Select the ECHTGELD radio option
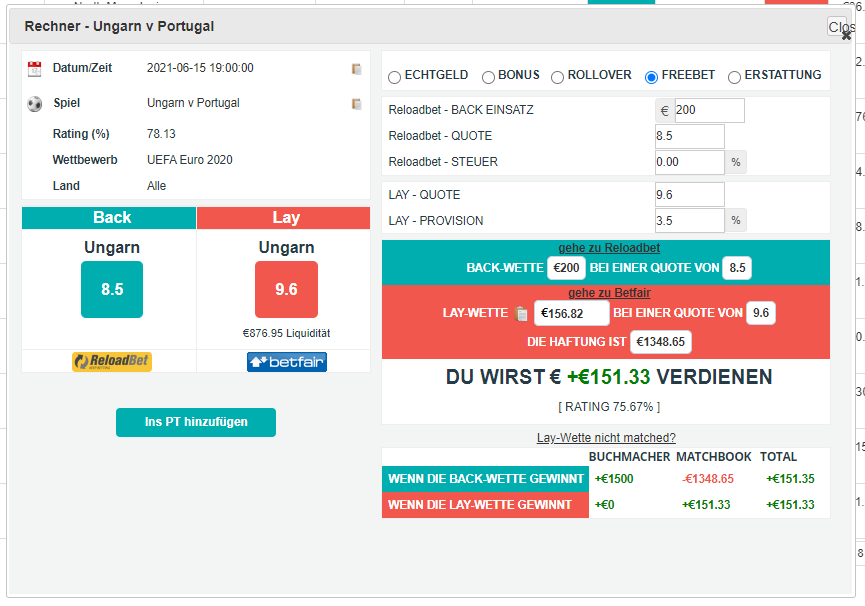This screenshot has height=606, width=865. 394,77
